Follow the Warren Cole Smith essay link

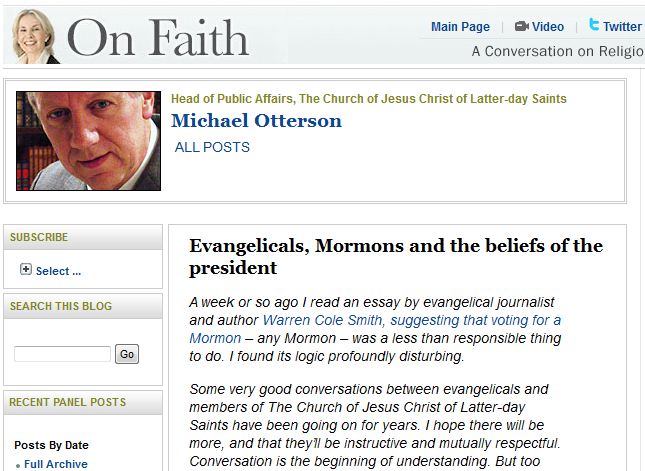(x=411, y=320)
